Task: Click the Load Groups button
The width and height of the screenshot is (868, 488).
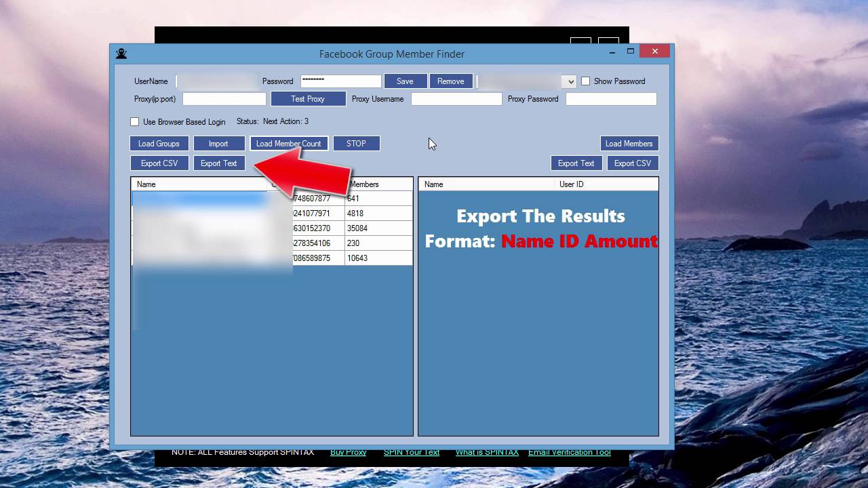Action: [x=159, y=144]
